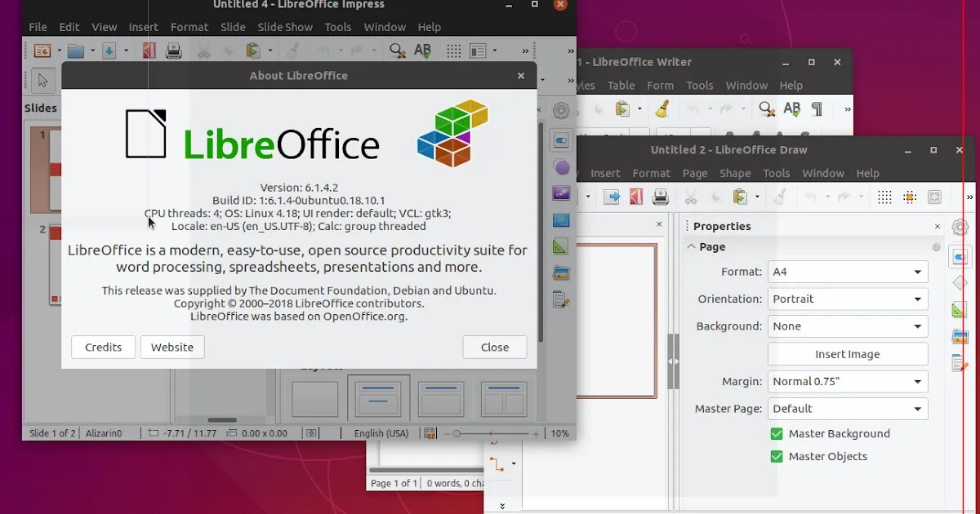This screenshot has height=514, width=980.
Task: Click the Draw helplines while moving icon
Action: point(934,197)
